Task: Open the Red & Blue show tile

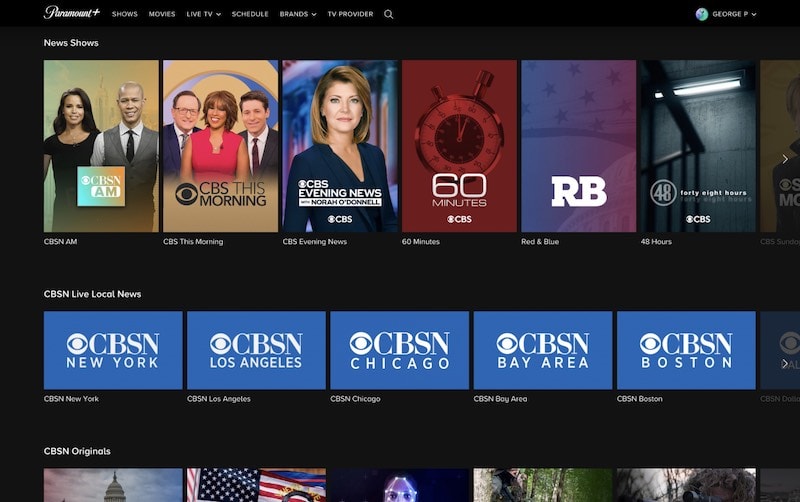Action: pos(578,146)
